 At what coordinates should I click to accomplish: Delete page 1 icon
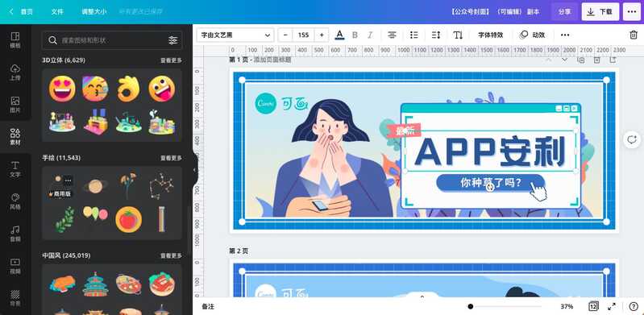point(596,60)
